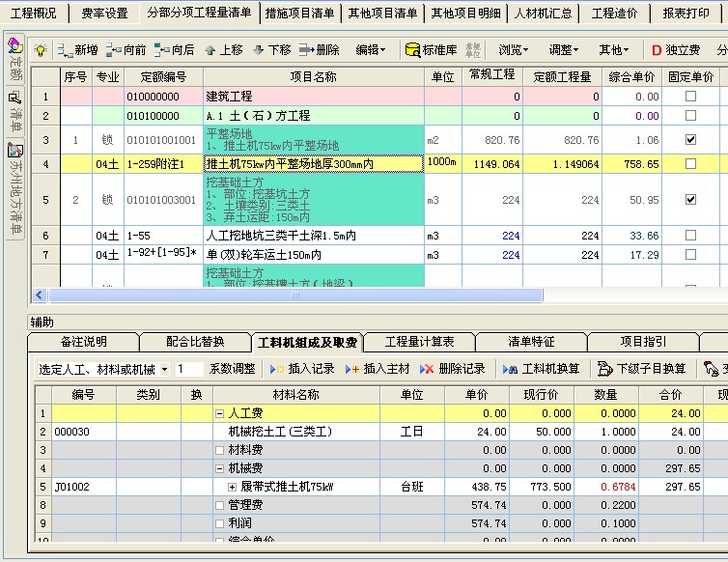The height and width of the screenshot is (562, 728).
Task: Check 固定单价 for 人工挖地坑 row
Action: pyautogui.click(x=690, y=235)
